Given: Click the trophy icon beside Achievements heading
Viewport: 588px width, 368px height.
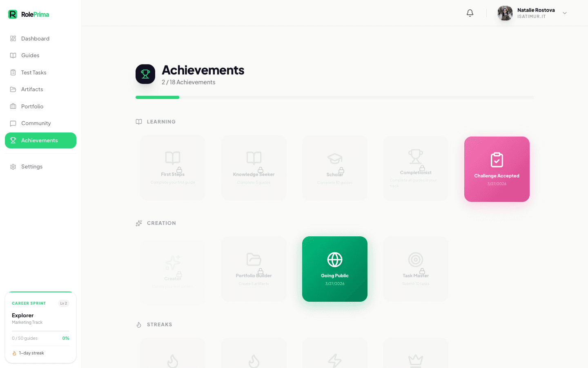Looking at the screenshot, I should pos(145,74).
